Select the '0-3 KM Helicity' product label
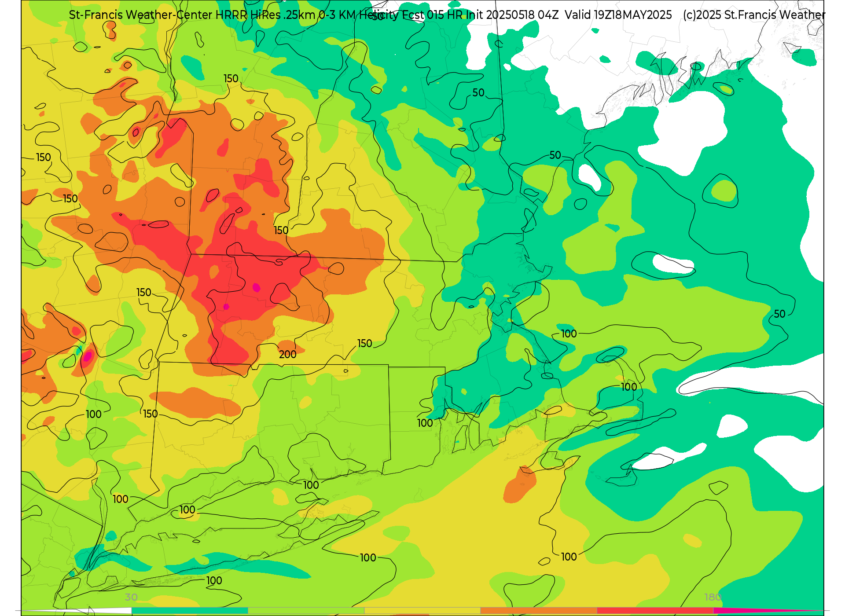 358,15
